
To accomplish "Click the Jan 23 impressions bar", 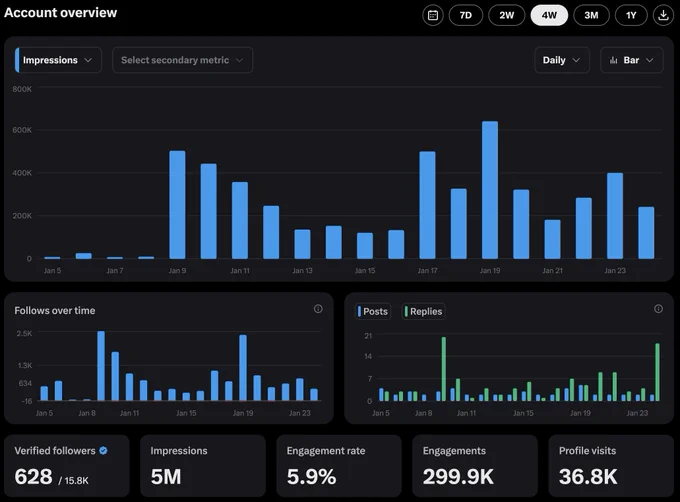I will pos(615,216).
